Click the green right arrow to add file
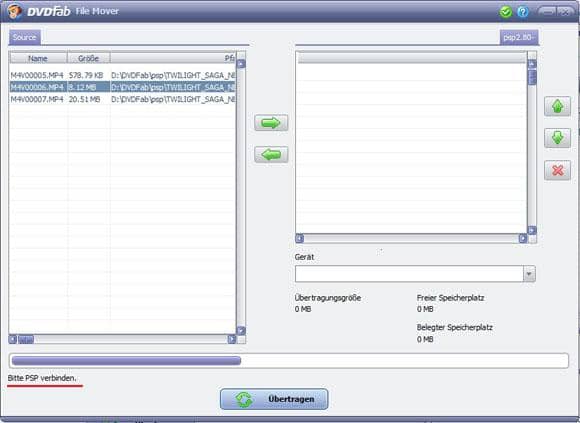 271,123
